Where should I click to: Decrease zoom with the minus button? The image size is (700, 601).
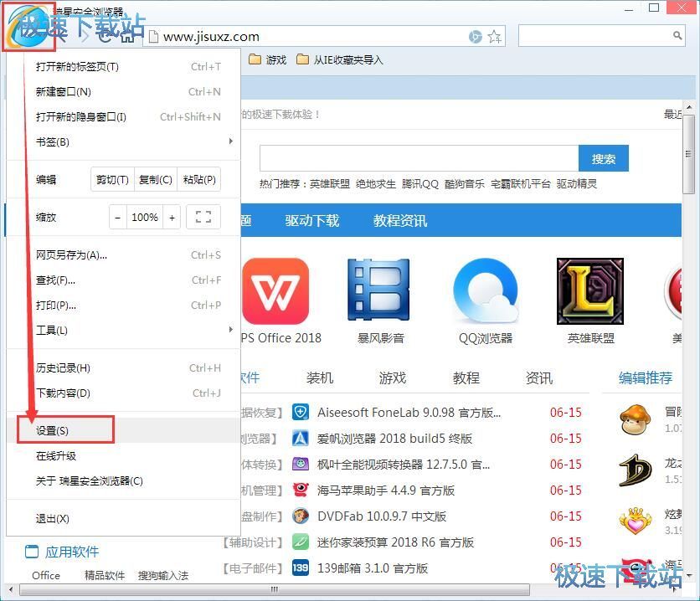pos(118,218)
